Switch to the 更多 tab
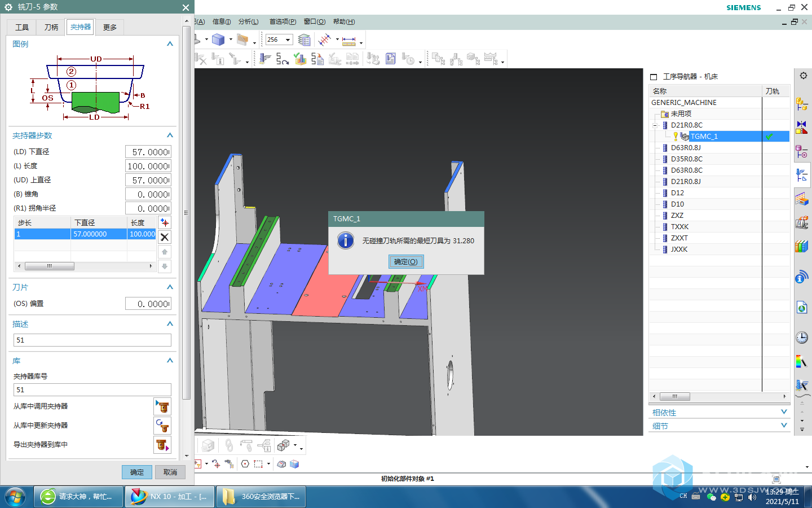Viewport: 812px width, 508px height. [110, 27]
